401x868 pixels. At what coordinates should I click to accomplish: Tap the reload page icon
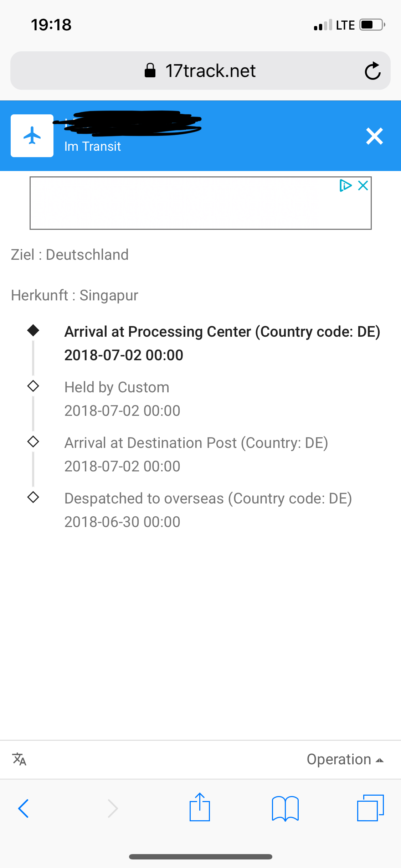372,71
